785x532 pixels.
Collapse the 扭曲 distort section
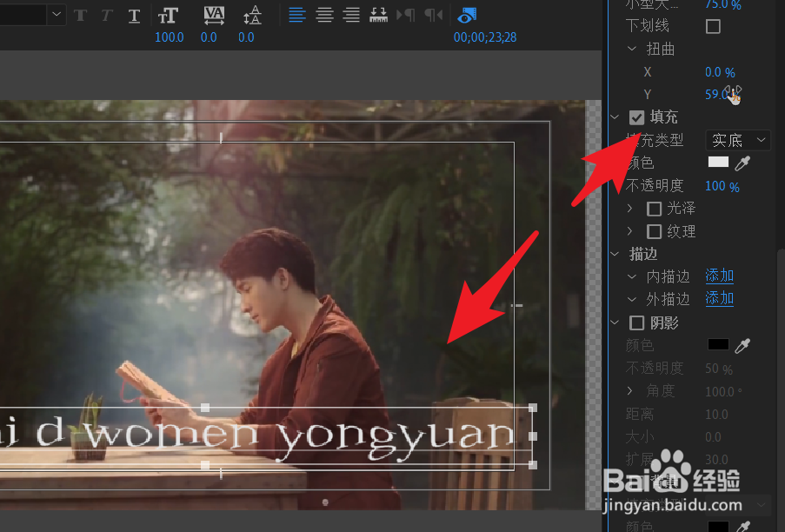[x=632, y=49]
